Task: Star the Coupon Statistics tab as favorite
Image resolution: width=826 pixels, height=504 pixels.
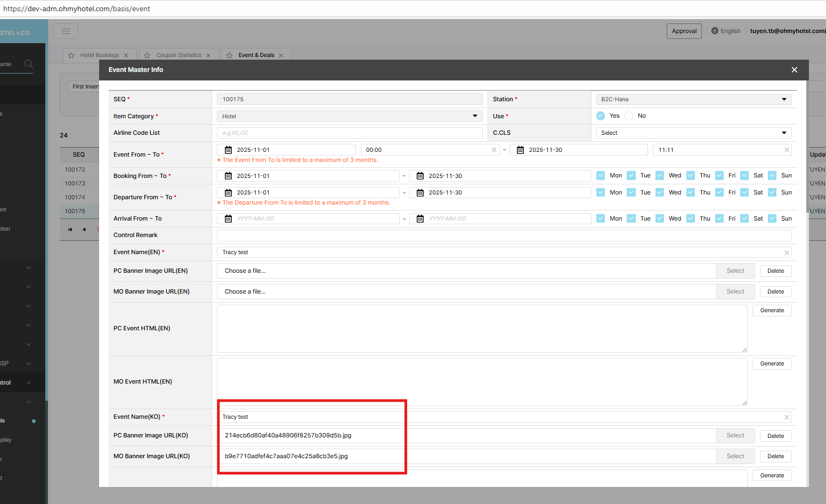Action: coord(147,55)
